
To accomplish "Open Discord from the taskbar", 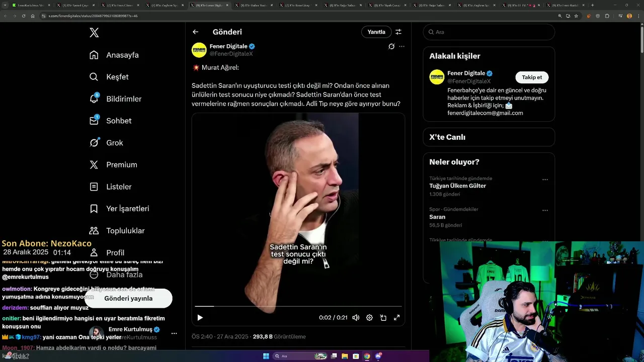I will (378, 356).
